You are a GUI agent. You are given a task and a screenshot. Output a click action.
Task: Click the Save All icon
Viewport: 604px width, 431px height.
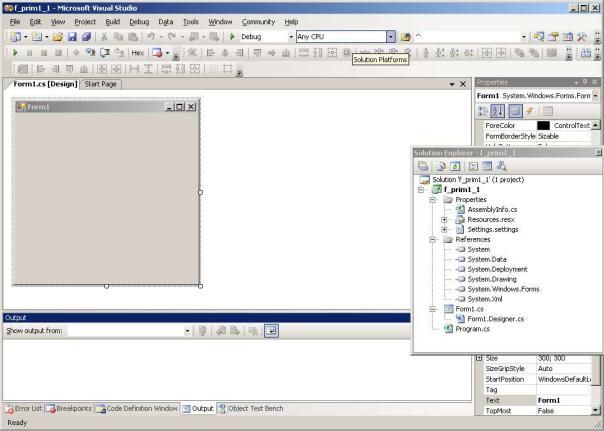(86, 37)
